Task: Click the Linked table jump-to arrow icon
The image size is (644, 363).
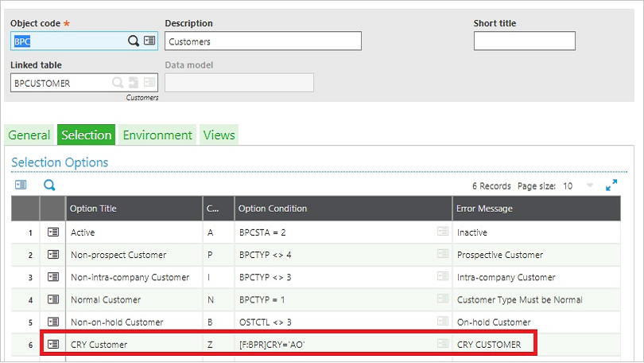Action: tap(134, 82)
